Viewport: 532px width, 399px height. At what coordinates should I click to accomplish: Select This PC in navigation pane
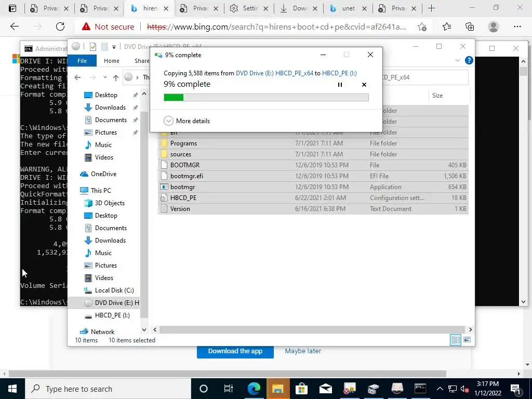point(101,191)
